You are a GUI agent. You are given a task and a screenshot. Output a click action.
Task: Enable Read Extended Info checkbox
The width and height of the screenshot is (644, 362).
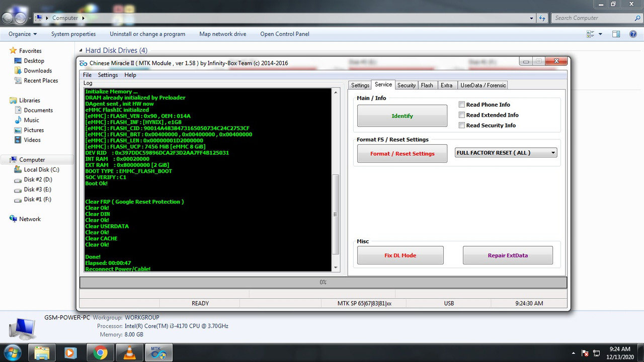461,115
